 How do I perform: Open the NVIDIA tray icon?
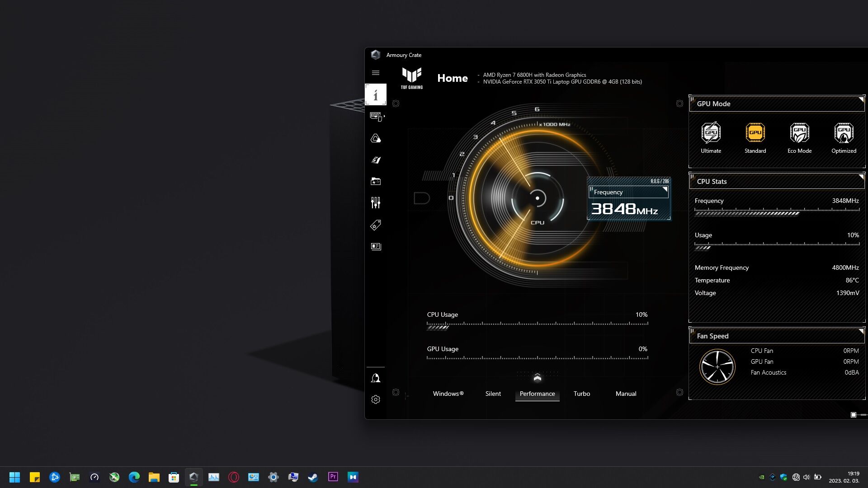coord(762,477)
